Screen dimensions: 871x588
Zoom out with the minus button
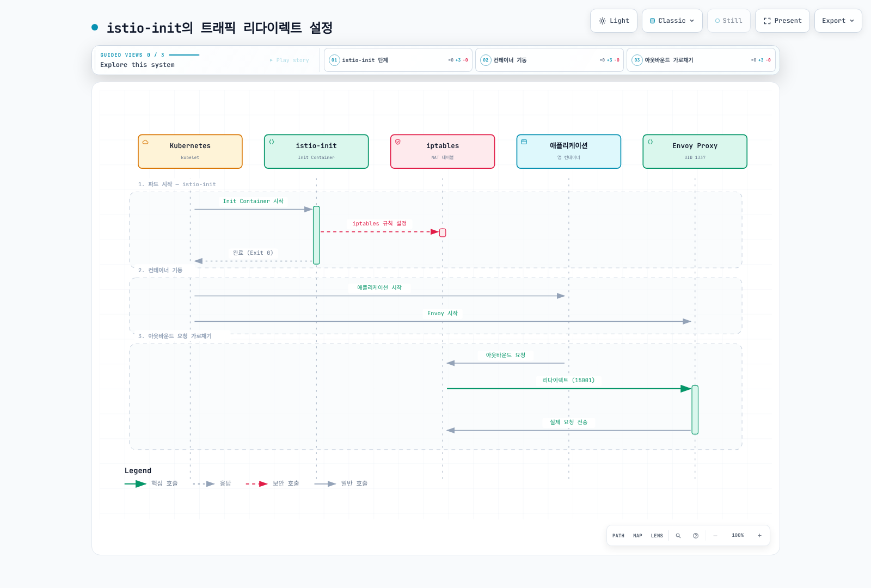[715, 536]
